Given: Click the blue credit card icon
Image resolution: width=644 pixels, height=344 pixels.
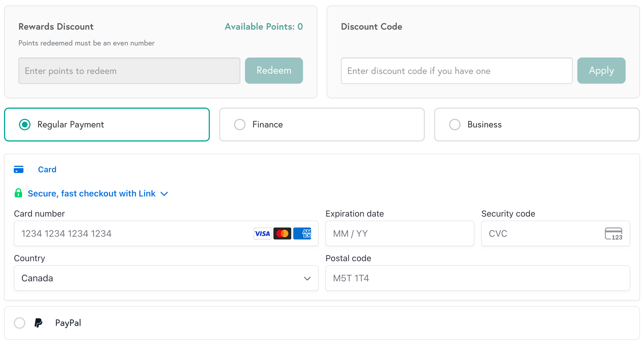Looking at the screenshot, I should (x=19, y=169).
